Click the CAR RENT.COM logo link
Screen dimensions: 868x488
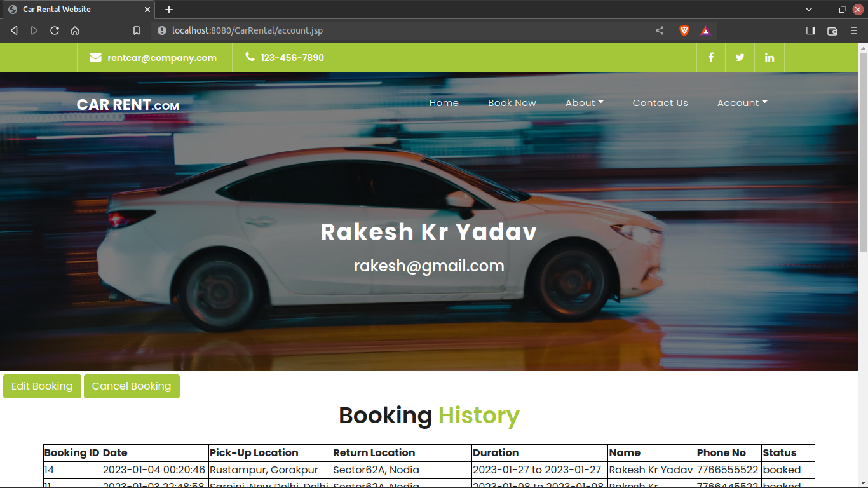(128, 105)
